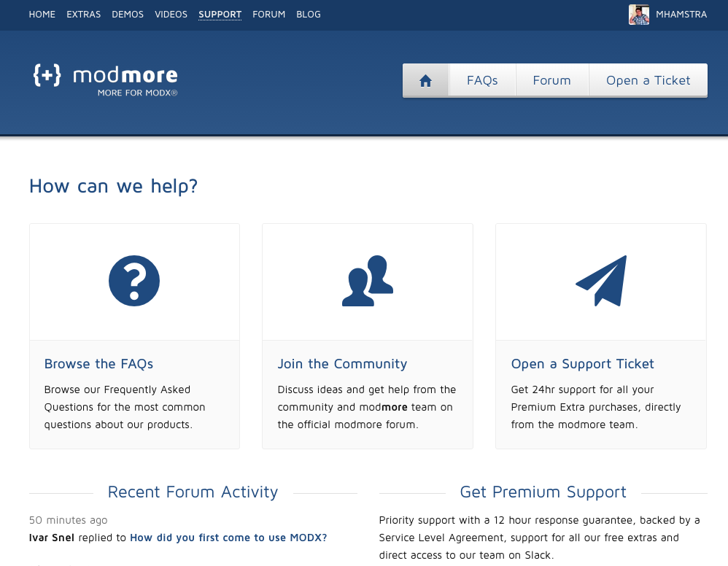Open the Join the Community link
Image resolution: width=728 pixels, height=566 pixels.
(342, 363)
